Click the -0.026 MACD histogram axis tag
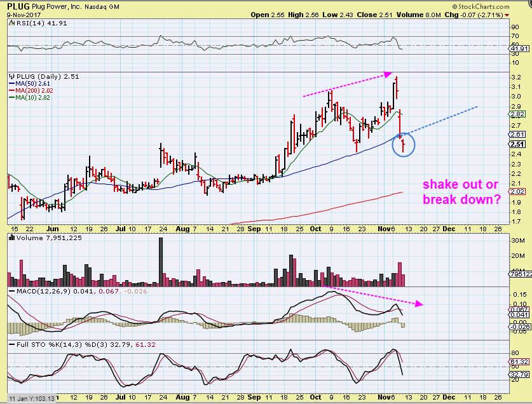Viewport: 532px width, 404px height. pos(519,327)
